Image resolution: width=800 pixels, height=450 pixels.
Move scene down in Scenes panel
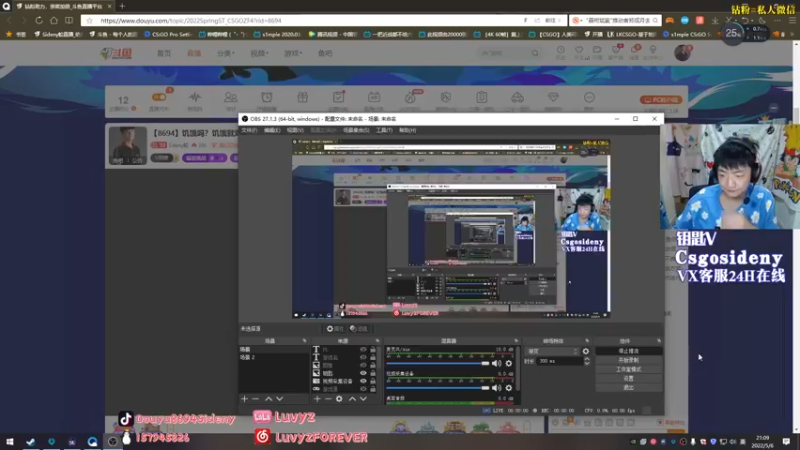pyautogui.click(x=280, y=399)
